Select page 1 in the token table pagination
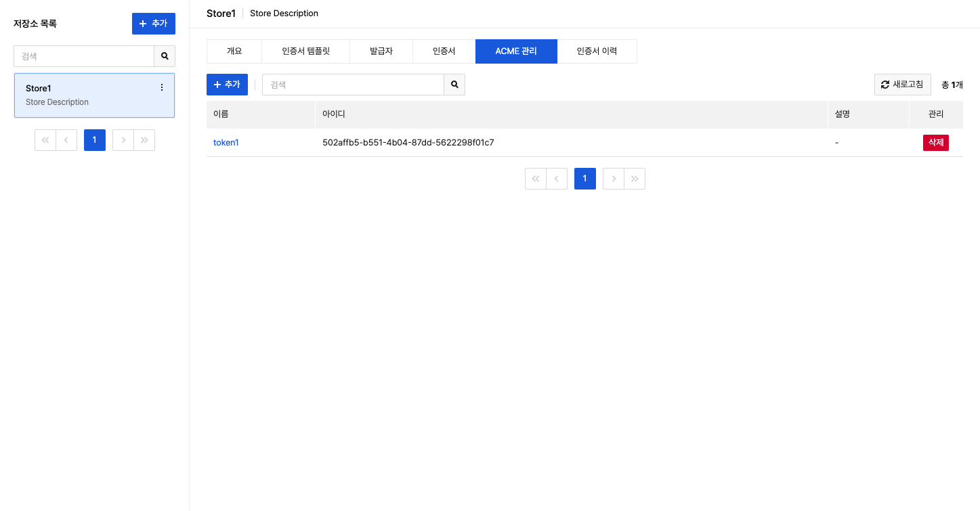 [x=584, y=178]
